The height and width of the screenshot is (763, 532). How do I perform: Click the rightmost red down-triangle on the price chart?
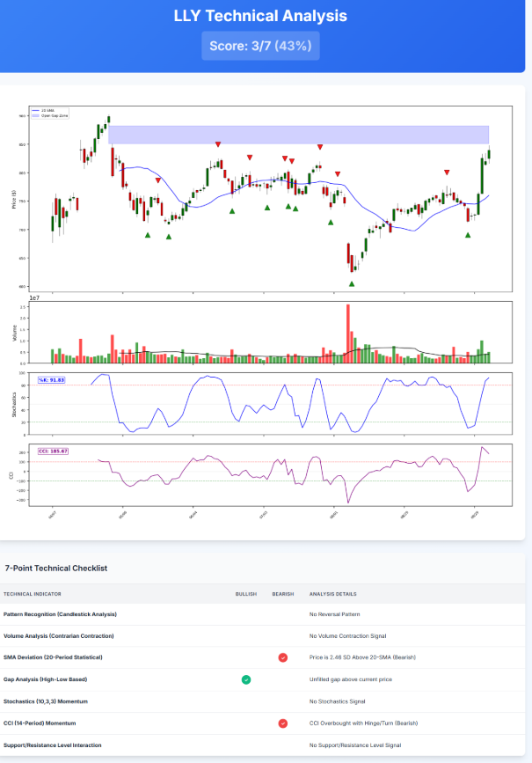point(447,172)
